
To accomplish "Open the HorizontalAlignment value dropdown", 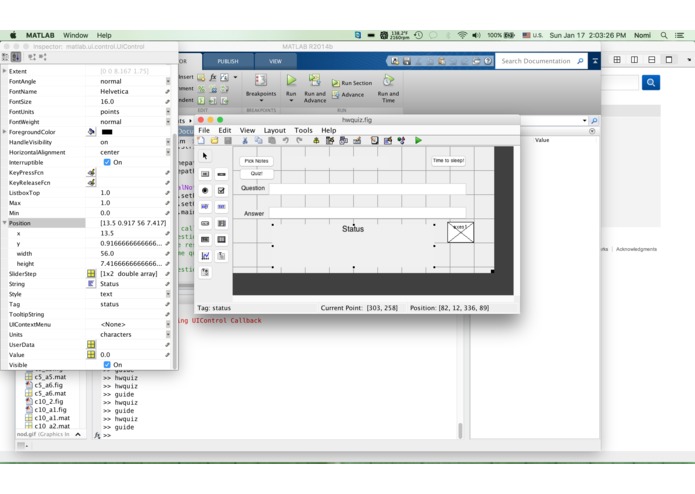I will pyautogui.click(x=168, y=152).
